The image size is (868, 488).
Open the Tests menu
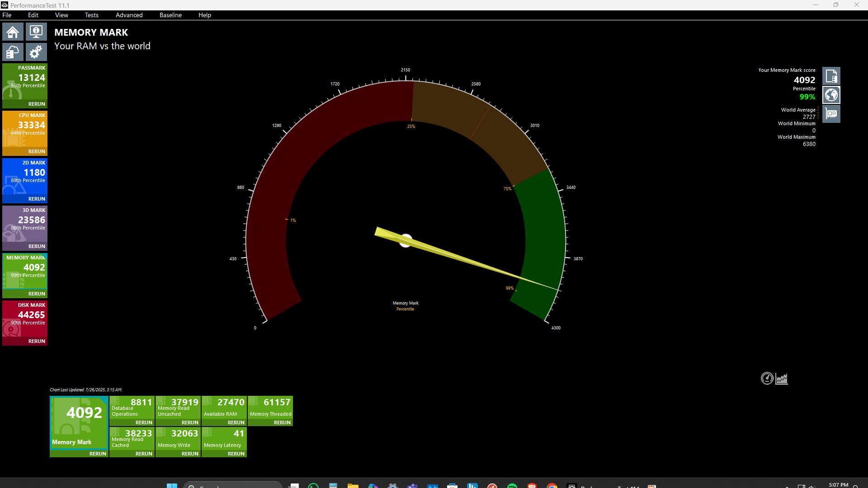coord(91,15)
